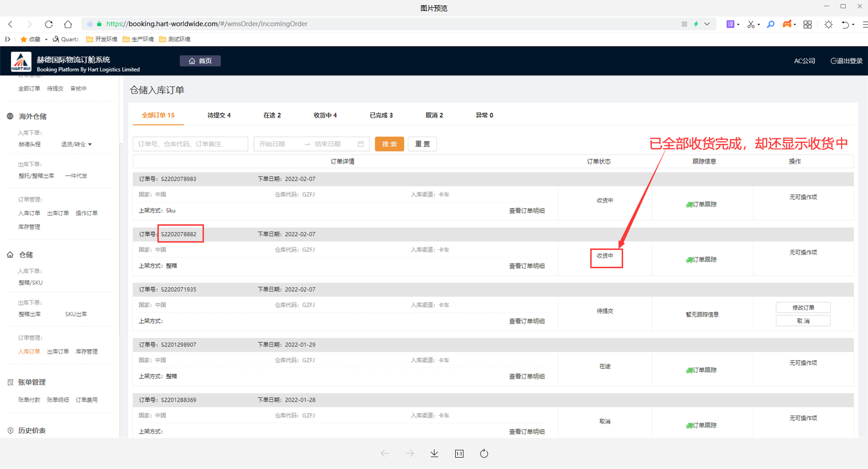Go to the next image with the right arrow

[409, 453]
